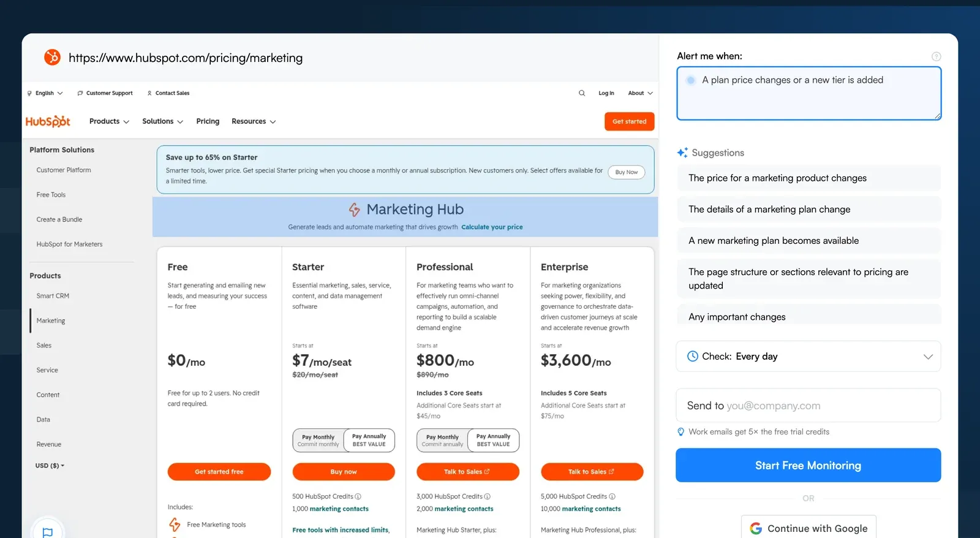Select Pay Monthly under Professional plan
Screen dimensions: 980x538
(x=442, y=441)
